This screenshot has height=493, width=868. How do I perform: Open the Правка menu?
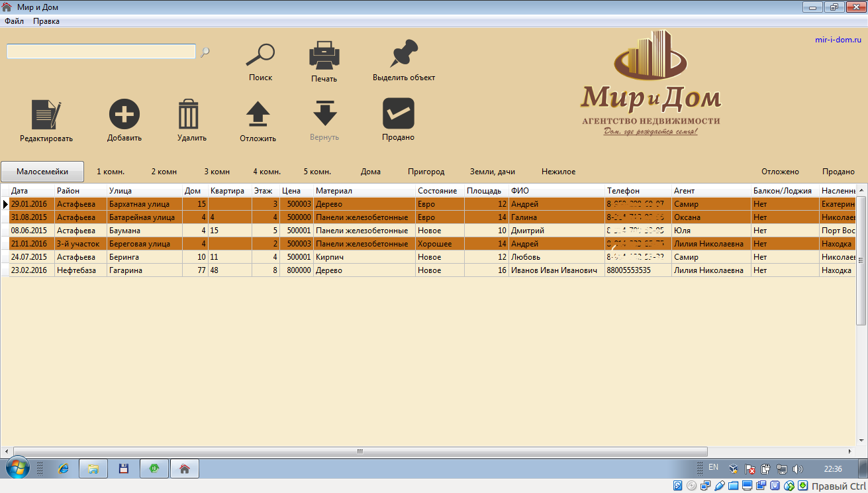click(x=46, y=21)
